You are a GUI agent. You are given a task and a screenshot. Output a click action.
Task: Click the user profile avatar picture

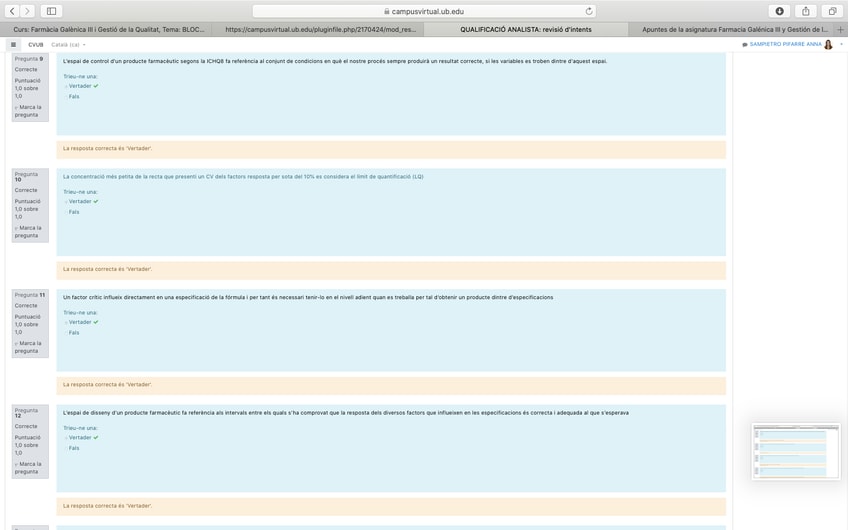[828, 44]
